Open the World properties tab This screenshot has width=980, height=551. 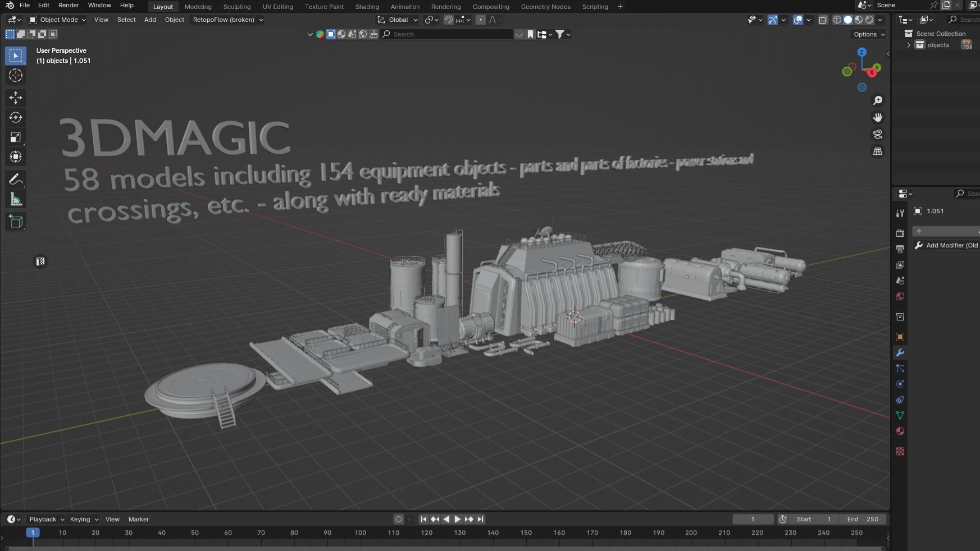(x=900, y=296)
